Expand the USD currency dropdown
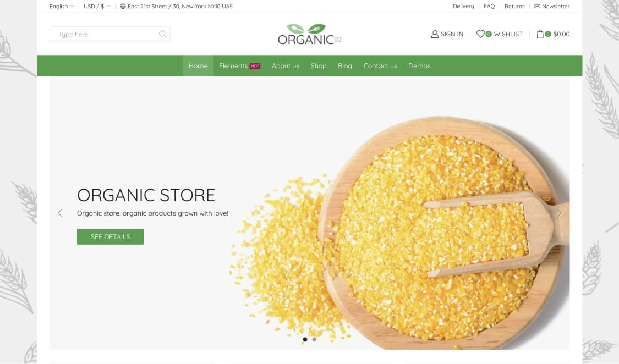Viewport: 619px width, 364px height. click(97, 6)
